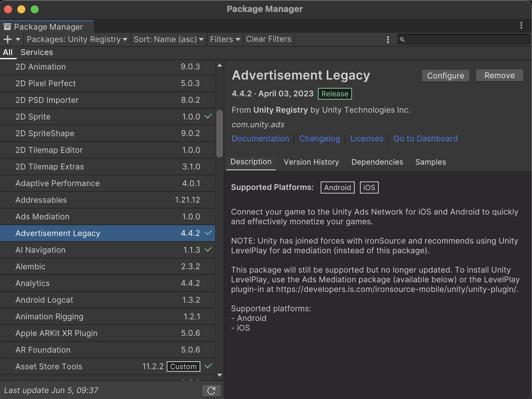
Task: Click the version 4.4.2 · April 03, 2023 text
Action: point(272,94)
